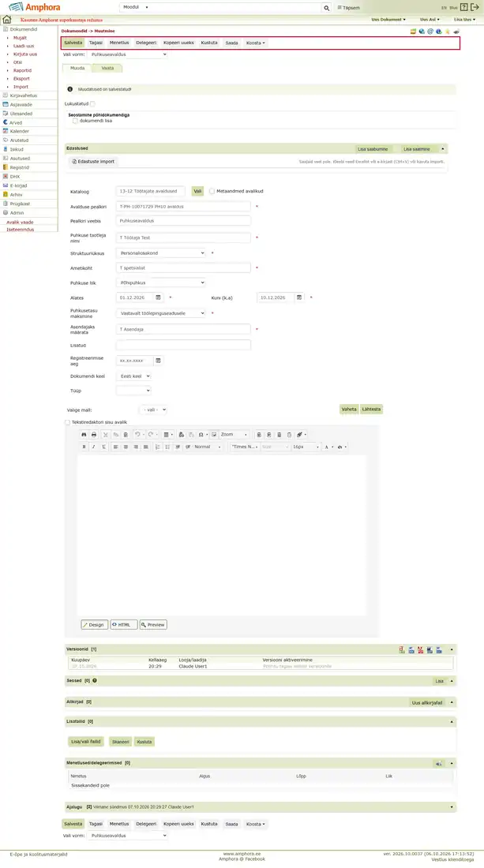484x868 pixels.
Task: Toggle the Lukustatud checkbox
Action: click(x=92, y=103)
